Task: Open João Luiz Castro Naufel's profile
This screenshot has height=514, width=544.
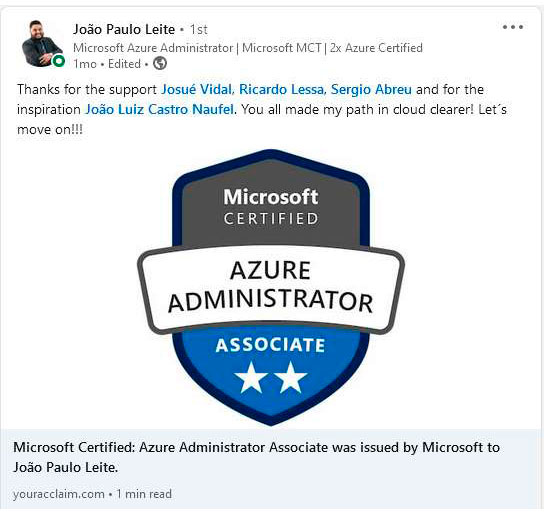Action: [x=160, y=110]
